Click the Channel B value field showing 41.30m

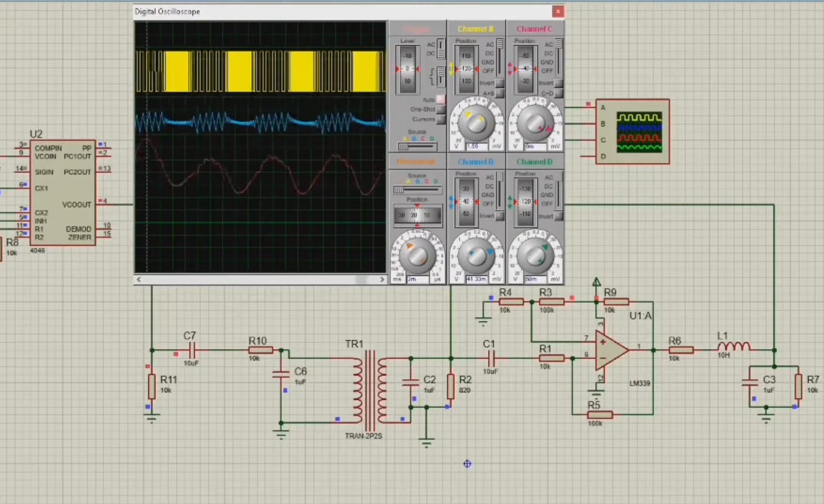pos(476,278)
